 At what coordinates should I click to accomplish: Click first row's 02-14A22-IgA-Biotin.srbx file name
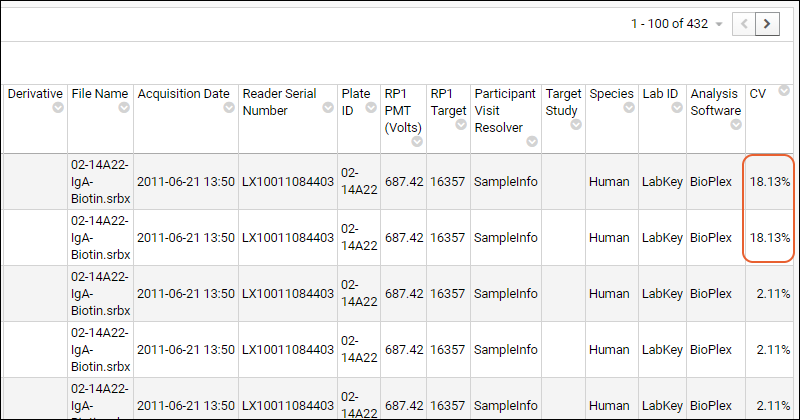101,182
